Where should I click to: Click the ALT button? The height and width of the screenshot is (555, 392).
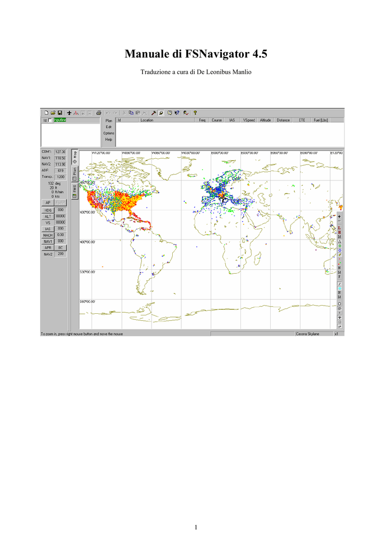click(48, 216)
